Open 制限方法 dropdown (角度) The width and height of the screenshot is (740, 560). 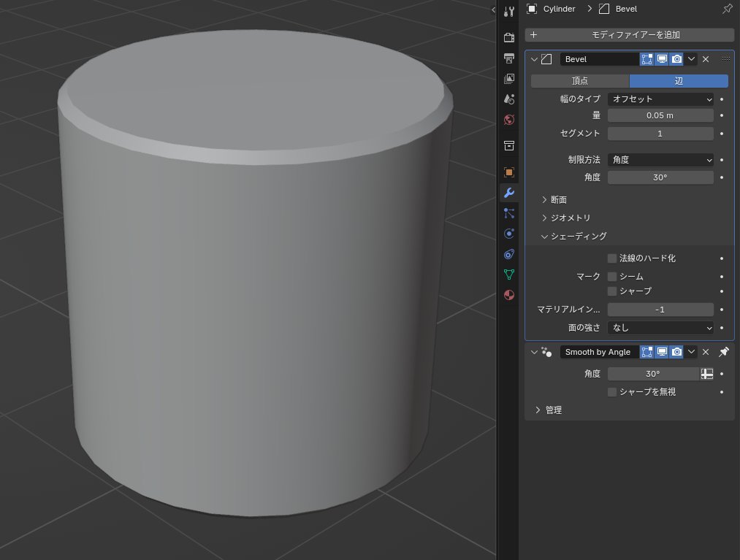[x=660, y=160]
